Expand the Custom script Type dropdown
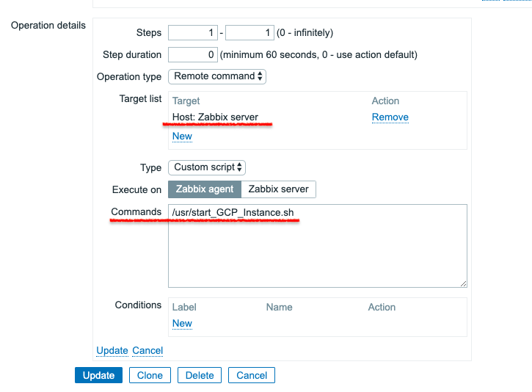 (206, 167)
